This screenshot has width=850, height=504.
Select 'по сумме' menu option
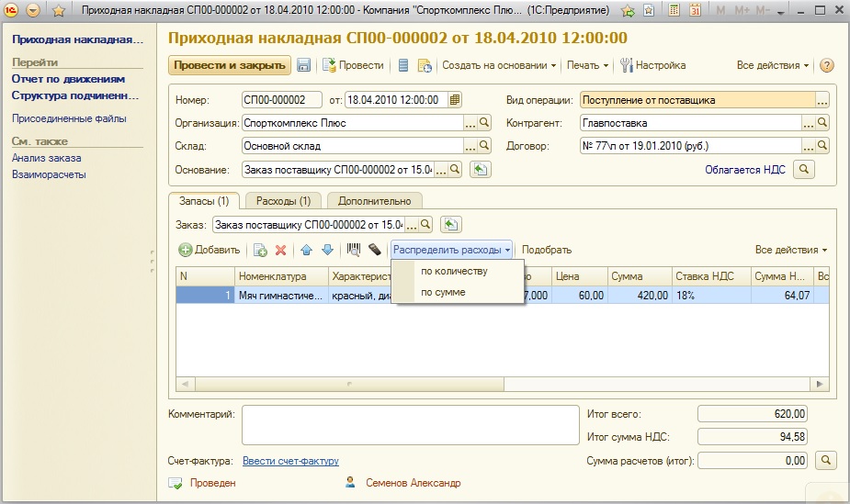pyautogui.click(x=443, y=293)
